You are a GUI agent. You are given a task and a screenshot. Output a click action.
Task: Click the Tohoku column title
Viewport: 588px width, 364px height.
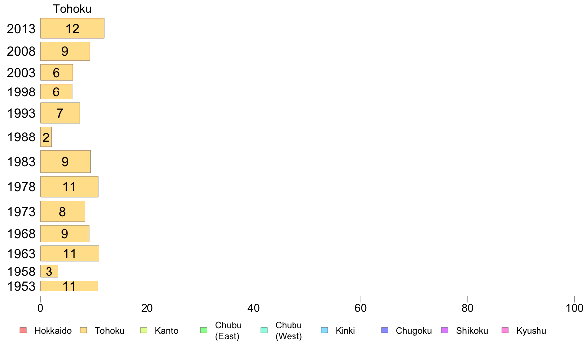point(72,9)
